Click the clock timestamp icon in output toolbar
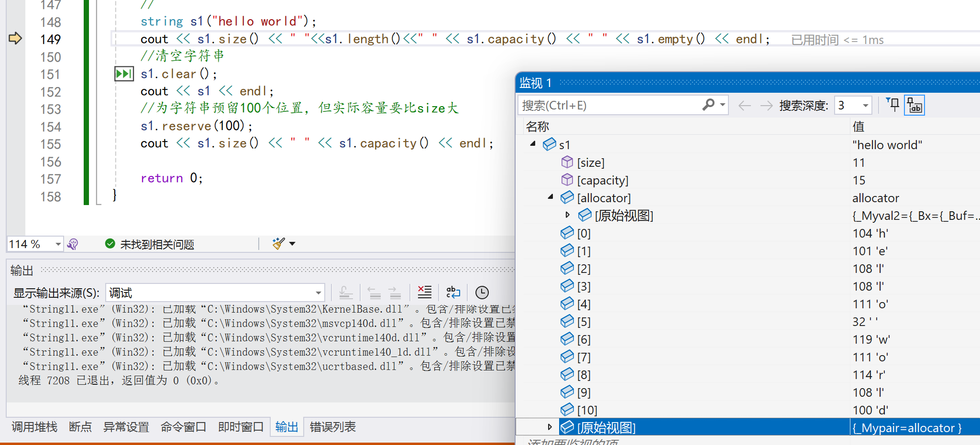 pos(482,292)
